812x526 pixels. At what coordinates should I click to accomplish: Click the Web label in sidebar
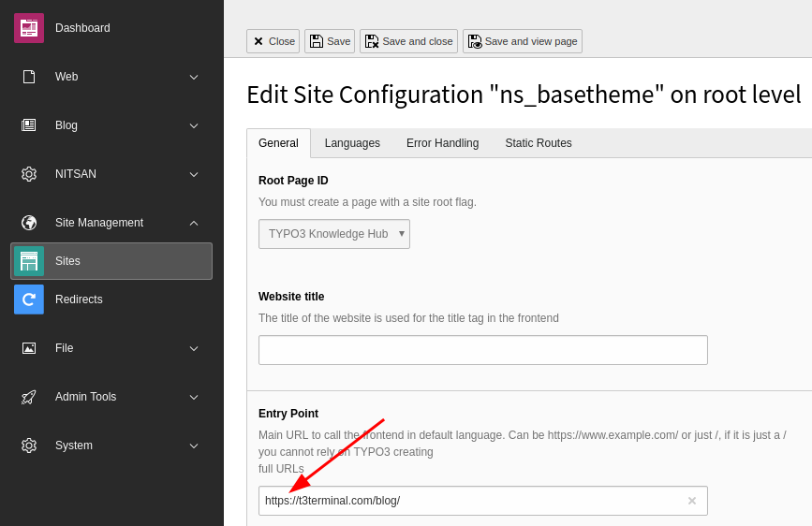(66, 77)
